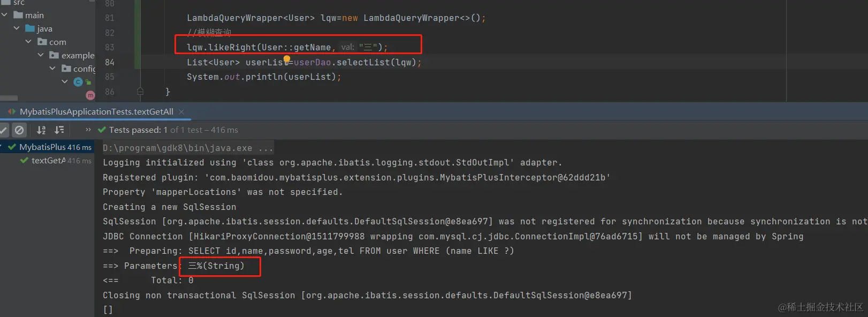Viewport: 868px width, 317px height.
Task: Collapse the com package chevron
Action: 28,42
